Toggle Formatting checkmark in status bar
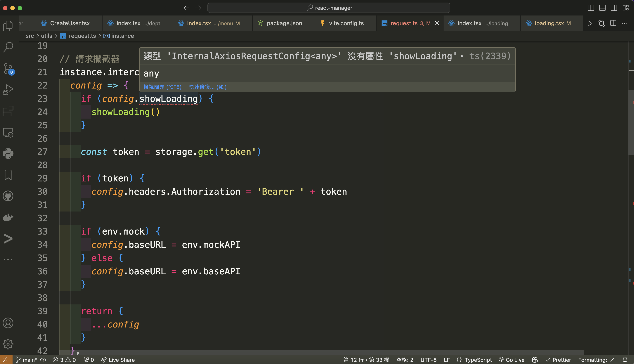Image resolution: width=634 pixels, height=364 pixels. click(x=596, y=360)
